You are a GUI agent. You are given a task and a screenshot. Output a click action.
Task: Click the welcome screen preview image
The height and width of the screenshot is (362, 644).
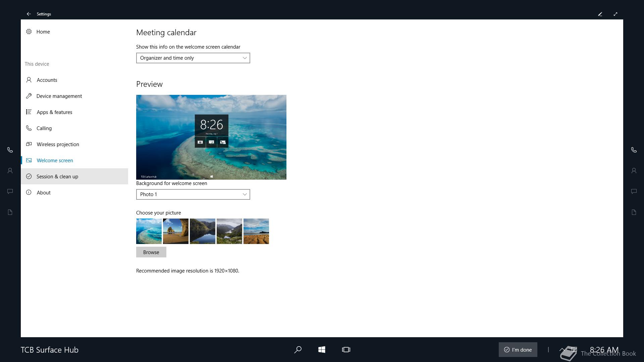click(211, 137)
